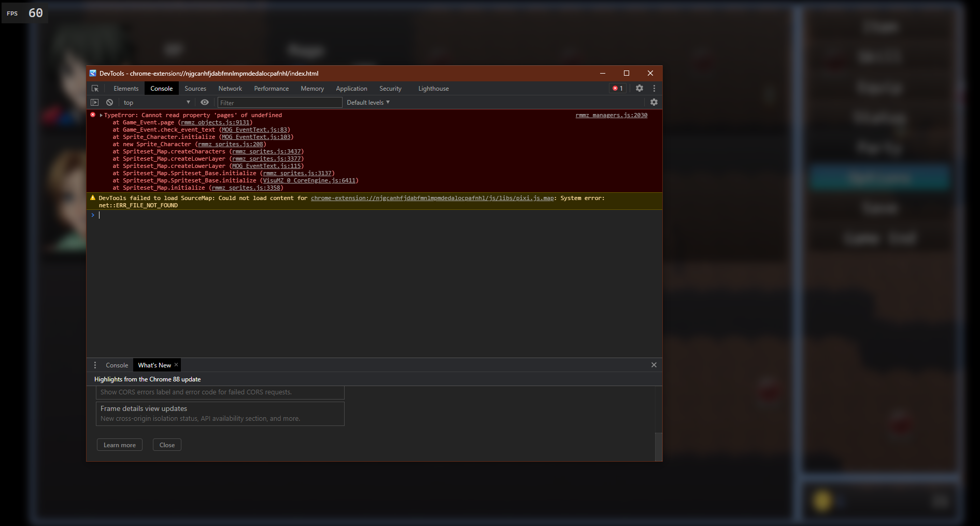The width and height of the screenshot is (980, 526).
Task: Open the rmmz_objects.js:9131 link
Action: coord(215,123)
